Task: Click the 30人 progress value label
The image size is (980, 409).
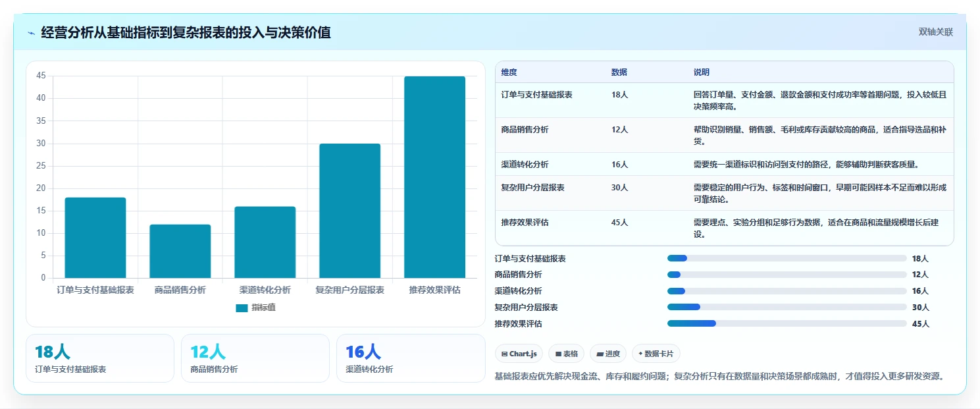Action: click(x=921, y=308)
